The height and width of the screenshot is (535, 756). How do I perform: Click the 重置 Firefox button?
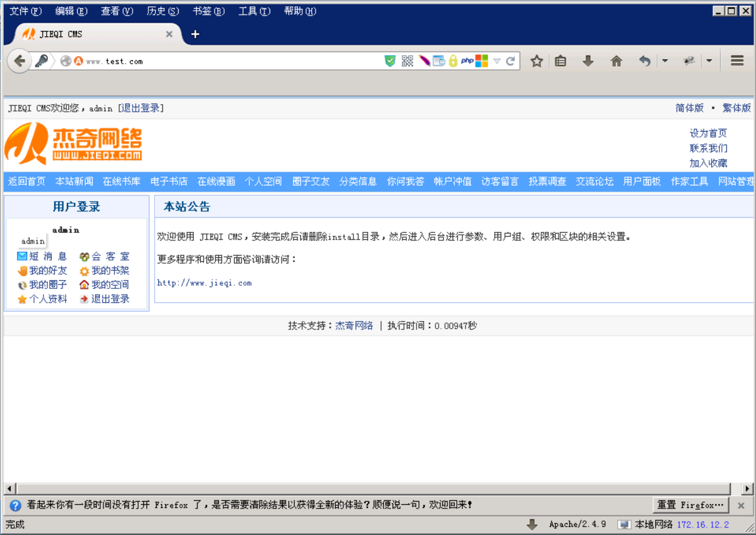coord(690,505)
